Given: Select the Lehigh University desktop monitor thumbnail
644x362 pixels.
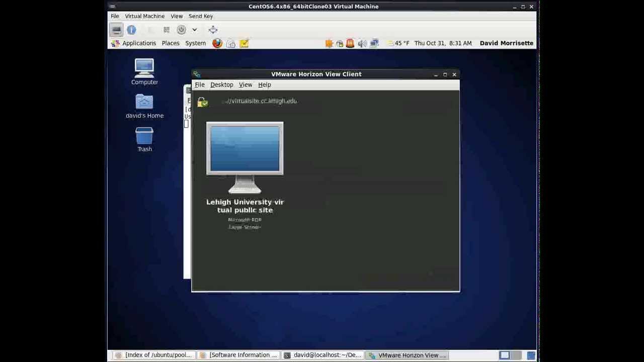Looking at the screenshot, I should click(245, 157).
